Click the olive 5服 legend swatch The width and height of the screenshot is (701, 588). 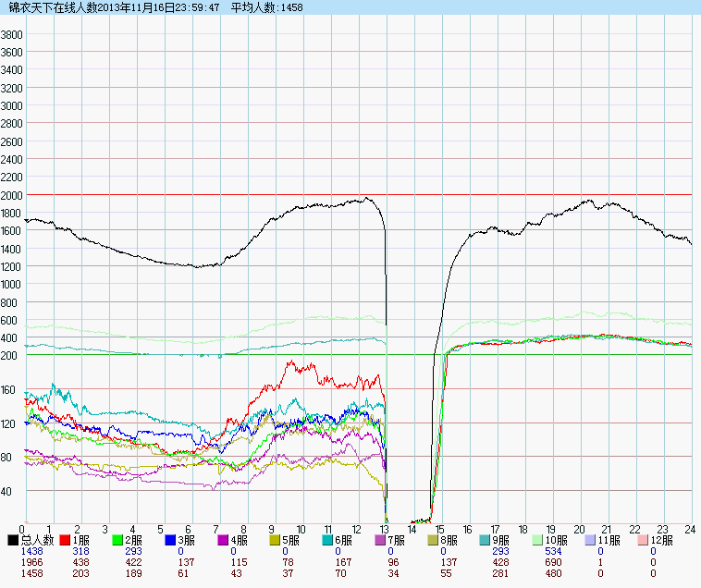coord(277,539)
